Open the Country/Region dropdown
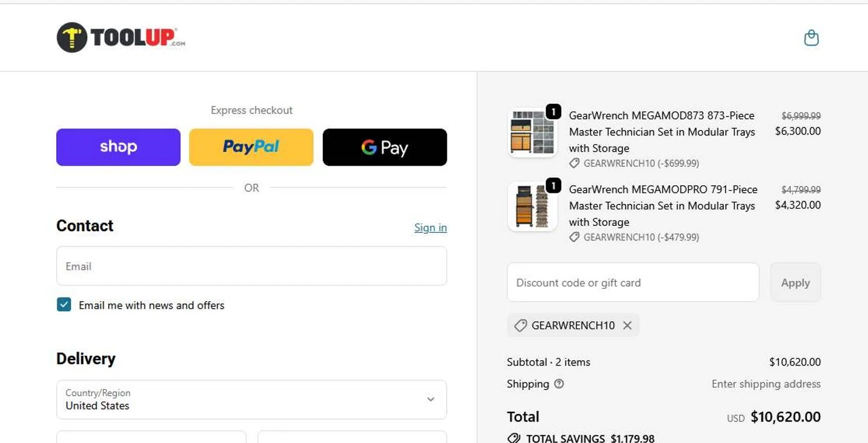 [x=251, y=400]
